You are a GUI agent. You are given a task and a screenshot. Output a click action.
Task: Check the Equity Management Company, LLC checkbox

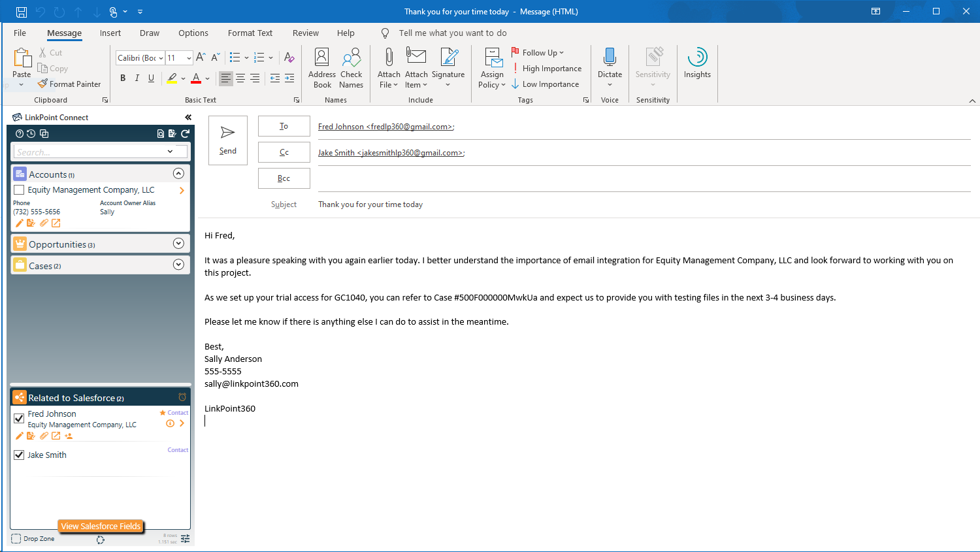pos(19,190)
